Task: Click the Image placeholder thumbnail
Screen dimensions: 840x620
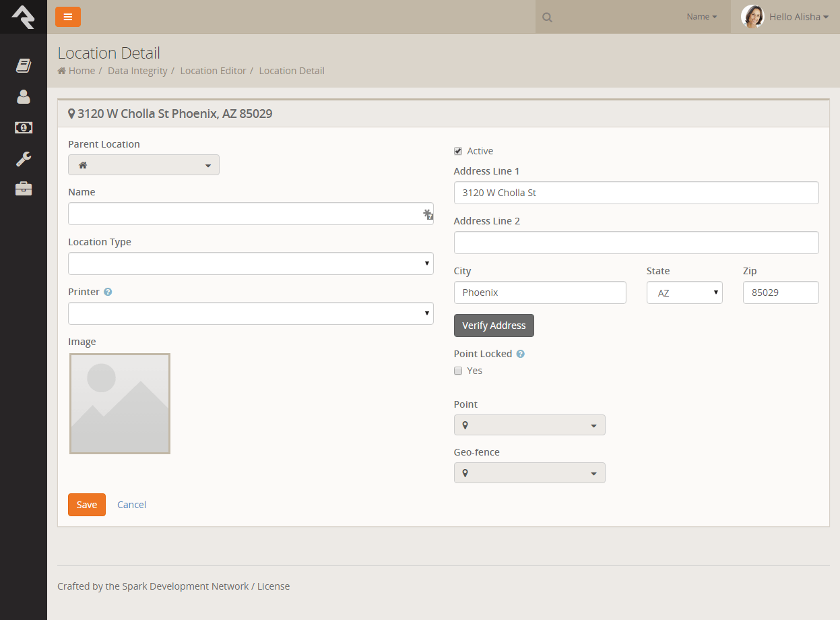Action: tap(120, 404)
